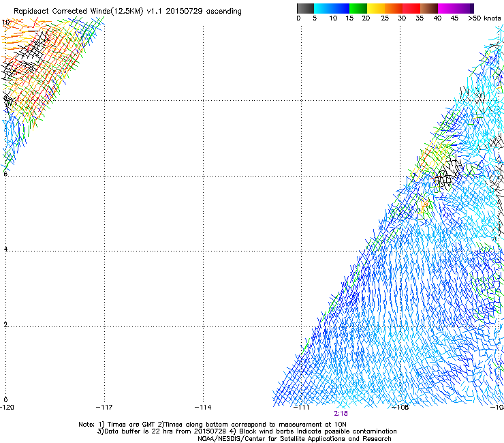Viewport: 504px width, 443px height.
Task: Click the -120 longitude axis label
Action: coord(7,408)
